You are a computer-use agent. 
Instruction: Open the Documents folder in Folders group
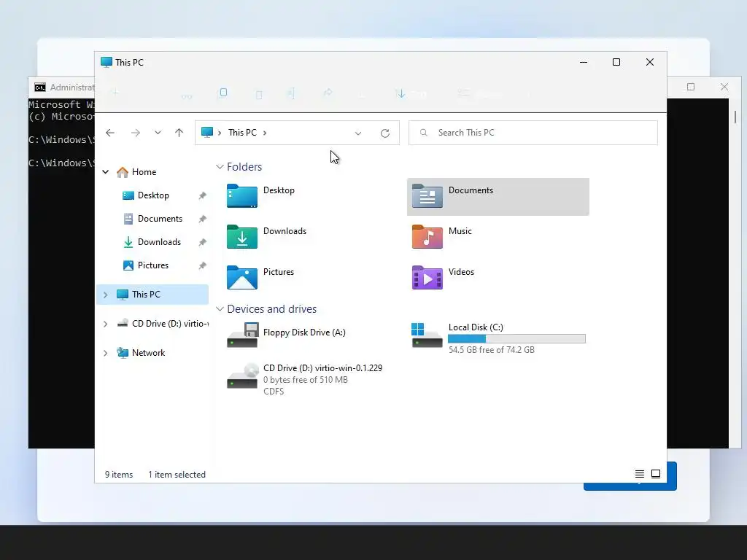point(498,197)
